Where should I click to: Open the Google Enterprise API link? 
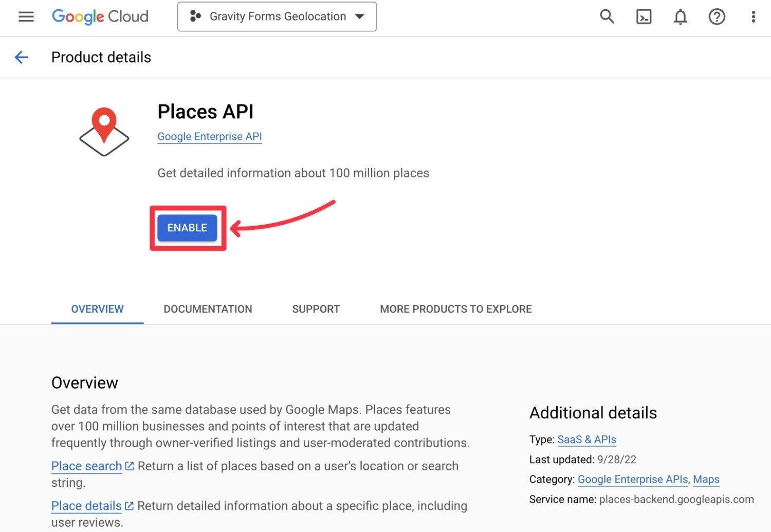pos(209,136)
